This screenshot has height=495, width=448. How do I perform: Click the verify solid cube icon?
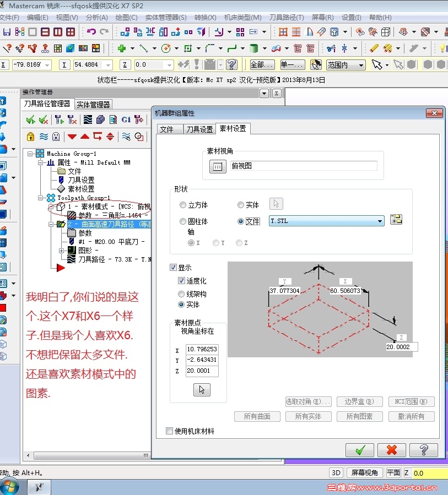(100, 119)
